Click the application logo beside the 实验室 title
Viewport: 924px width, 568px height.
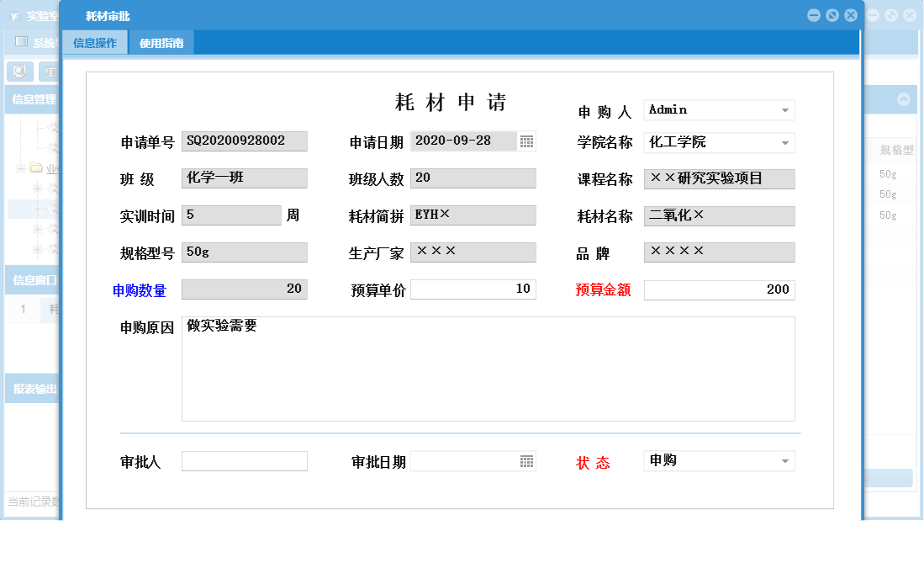click(13, 16)
